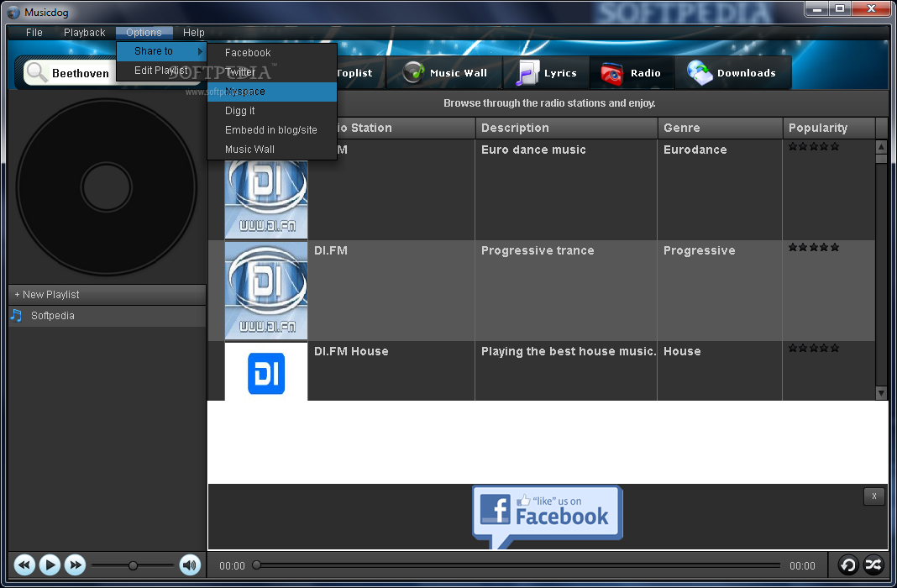Sort by Genre column header
The height and width of the screenshot is (588, 897).
tap(721, 129)
